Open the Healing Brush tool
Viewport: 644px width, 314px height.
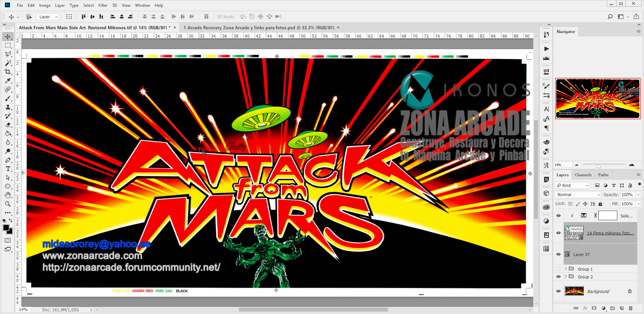pos(8,89)
